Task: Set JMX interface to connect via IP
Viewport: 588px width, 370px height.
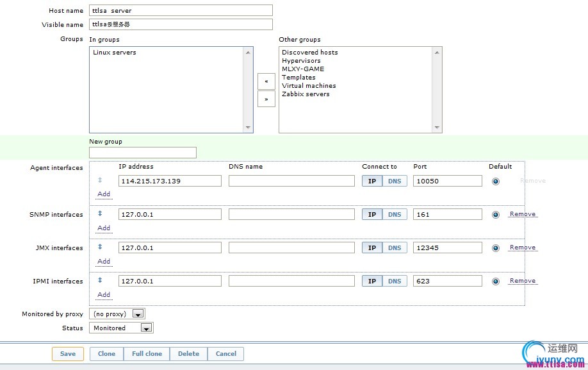Action: pos(372,248)
